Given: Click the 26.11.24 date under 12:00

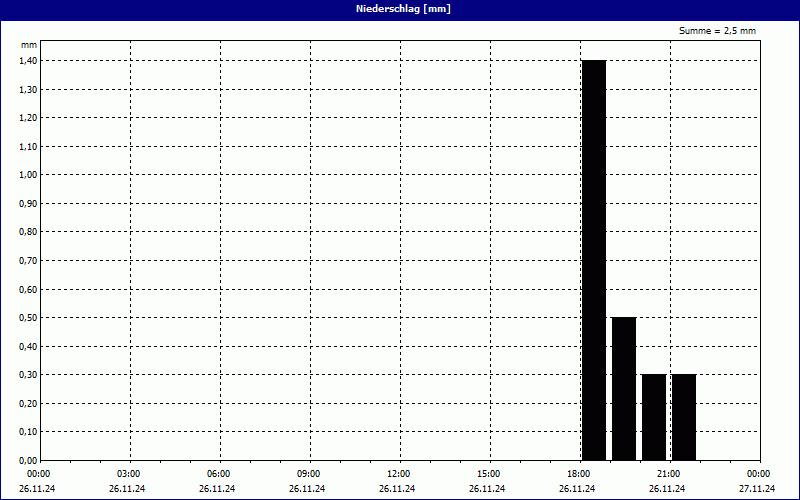Looking at the screenshot, I should [x=397, y=489].
